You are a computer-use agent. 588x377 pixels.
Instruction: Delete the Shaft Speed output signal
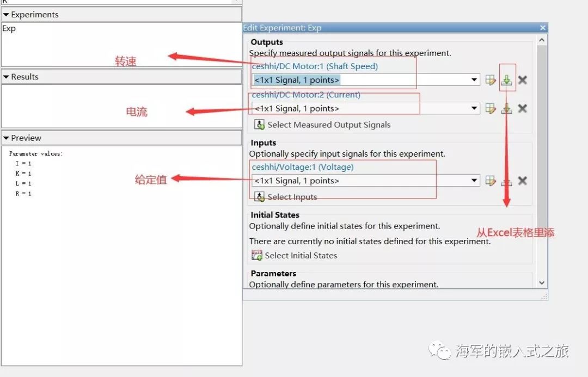click(522, 80)
